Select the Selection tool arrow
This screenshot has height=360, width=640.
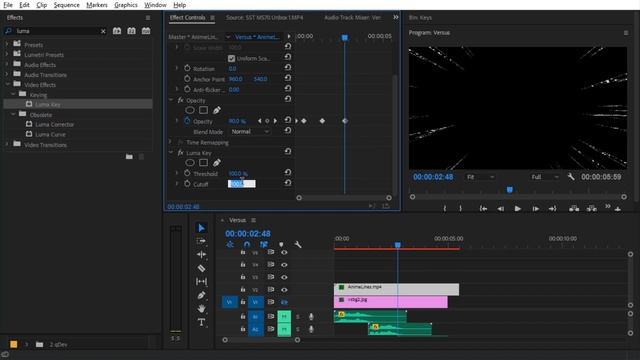(x=201, y=228)
